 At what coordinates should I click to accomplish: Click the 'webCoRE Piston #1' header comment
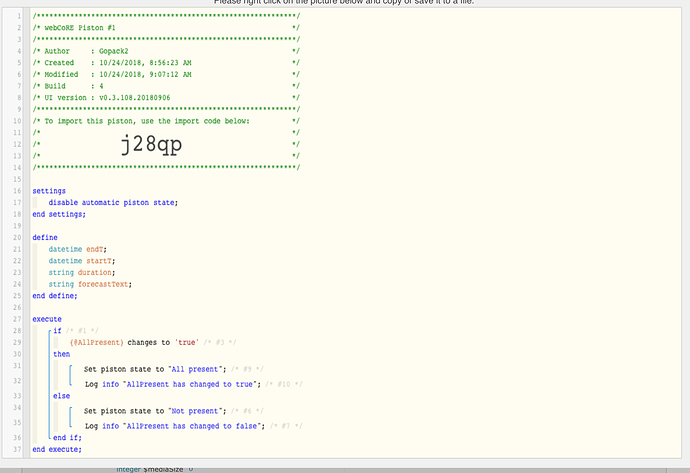tap(80, 28)
